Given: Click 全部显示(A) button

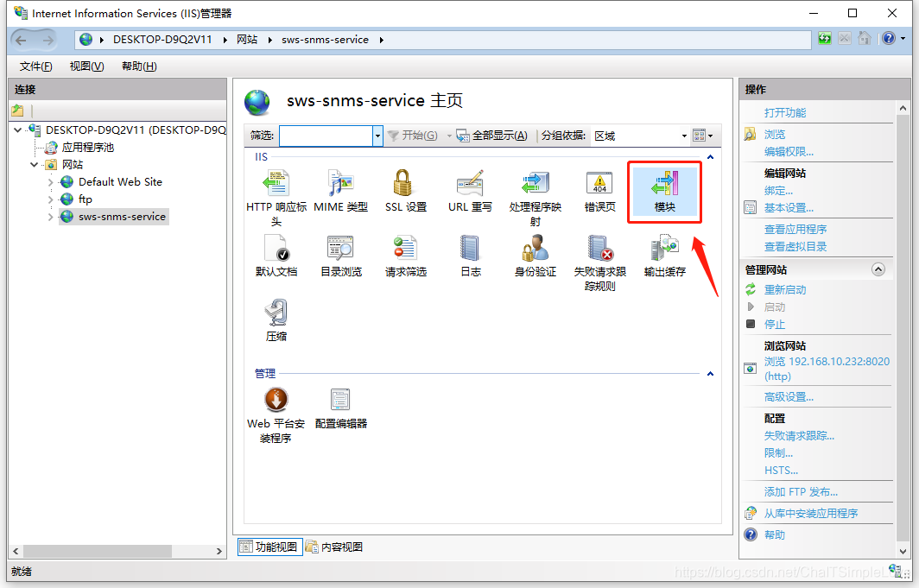Looking at the screenshot, I should click(x=491, y=136).
